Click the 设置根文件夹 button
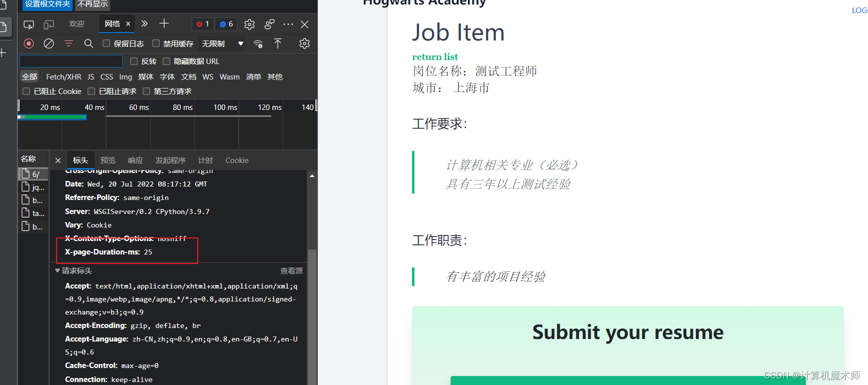This screenshot has height=385, width=868. point(48,4)
